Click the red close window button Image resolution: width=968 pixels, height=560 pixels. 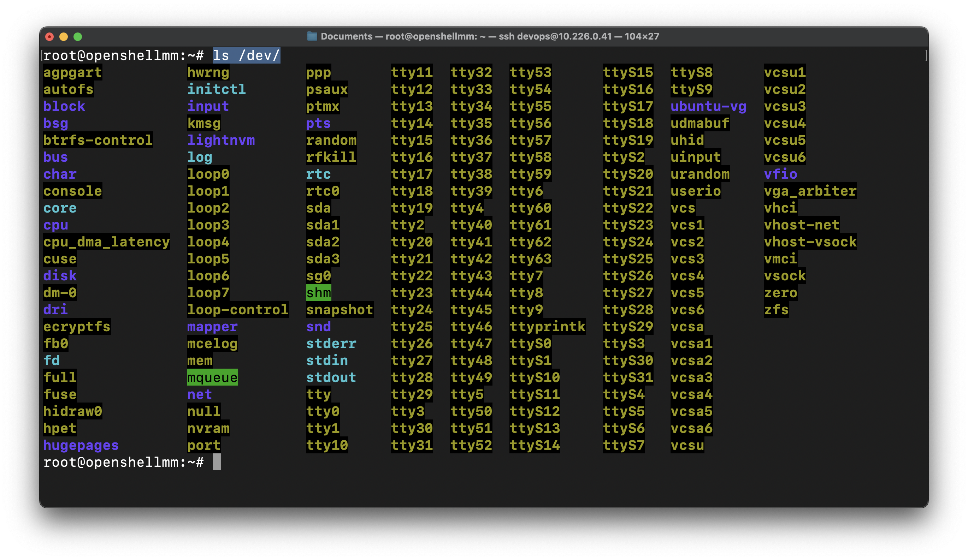tap(49, 37)
